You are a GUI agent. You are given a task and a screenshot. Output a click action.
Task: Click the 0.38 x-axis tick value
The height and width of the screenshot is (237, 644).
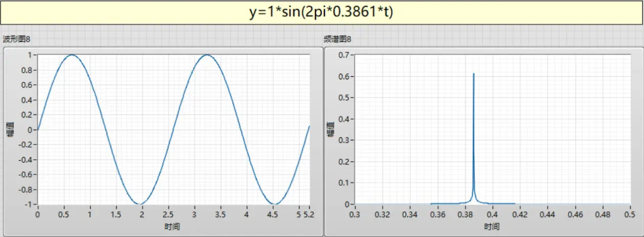[x=465, y=214]
